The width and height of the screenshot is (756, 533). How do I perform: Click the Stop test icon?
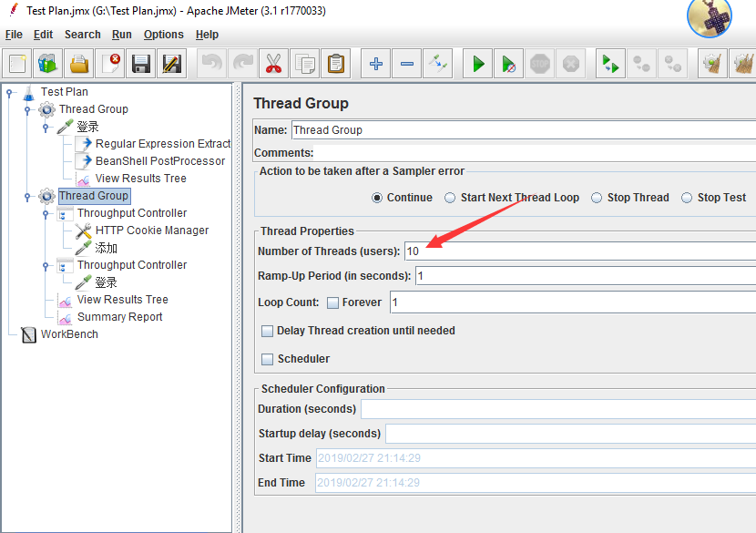click(x=539, y=64)
